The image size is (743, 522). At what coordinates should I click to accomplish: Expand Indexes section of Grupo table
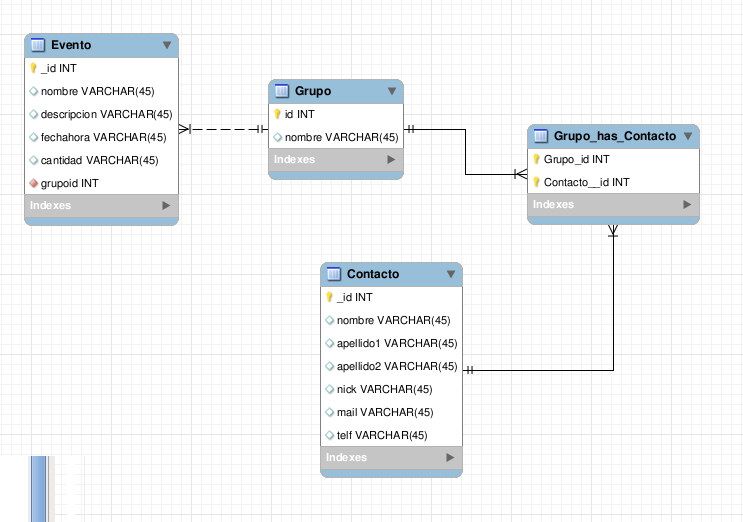pos(391,159)
